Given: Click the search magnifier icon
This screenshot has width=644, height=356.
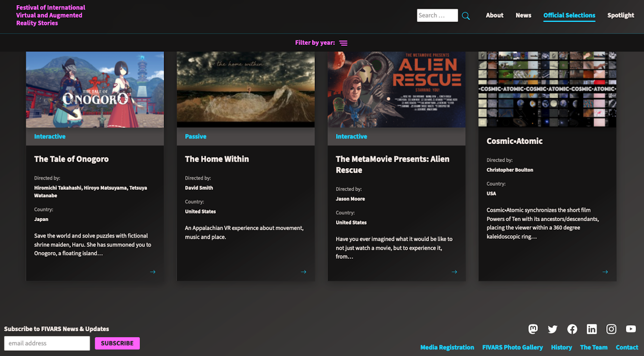Looking at the screenshot, I should pyautogui.click(x=466, y=16).
